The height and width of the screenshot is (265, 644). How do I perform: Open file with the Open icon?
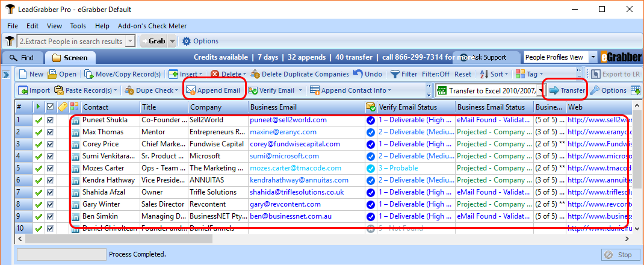[x=62, y=74]
